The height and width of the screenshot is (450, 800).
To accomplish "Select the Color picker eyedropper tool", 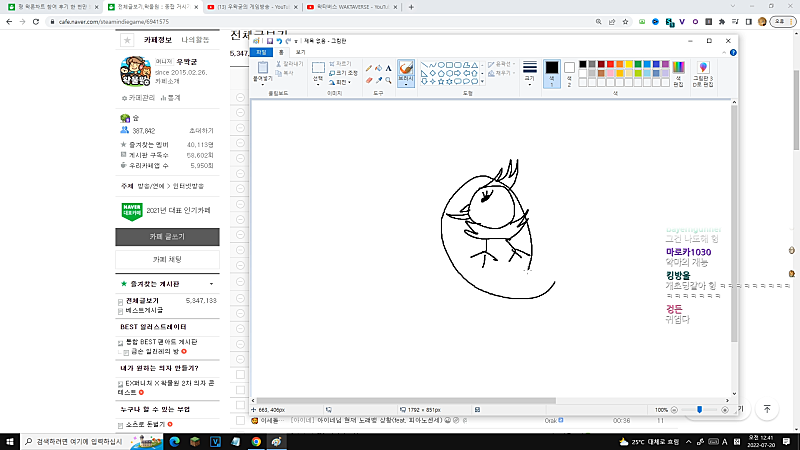I will pyautogui.click(x=378, y=80).
